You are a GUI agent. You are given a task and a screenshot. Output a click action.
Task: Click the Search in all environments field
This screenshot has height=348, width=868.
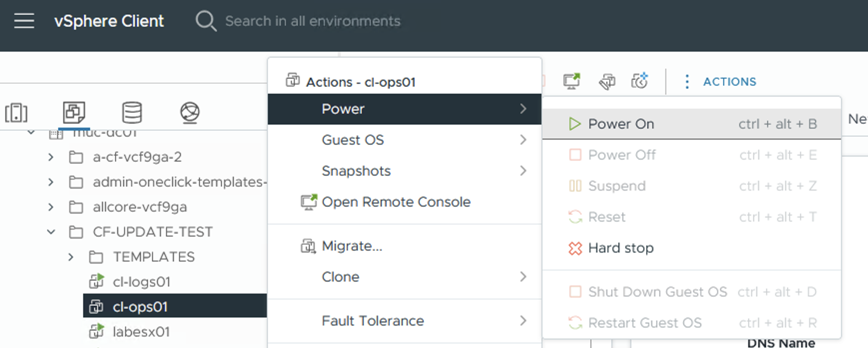pyautogui.click(x=313, y=21)
